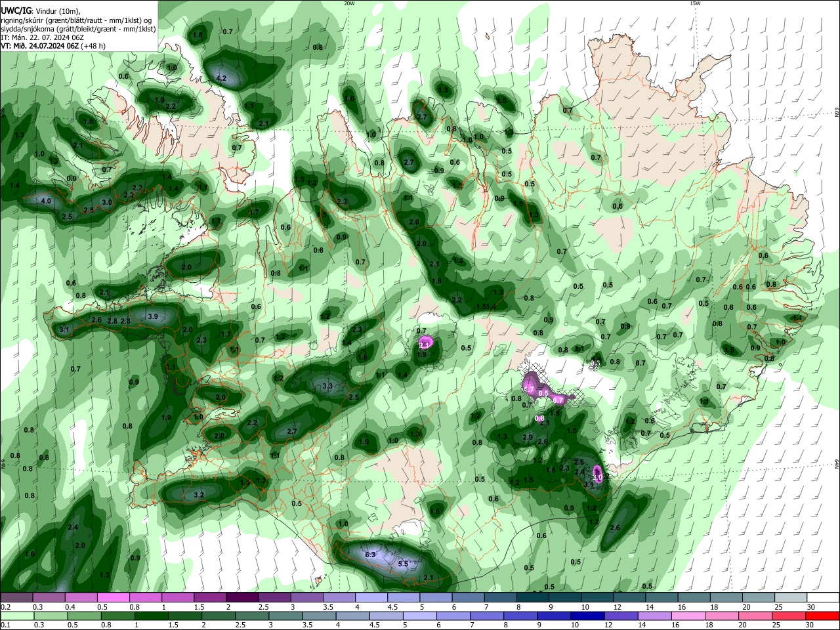
Task: Click the 6.3 precipitation maximum on south coast
Action: click(370, 555)
